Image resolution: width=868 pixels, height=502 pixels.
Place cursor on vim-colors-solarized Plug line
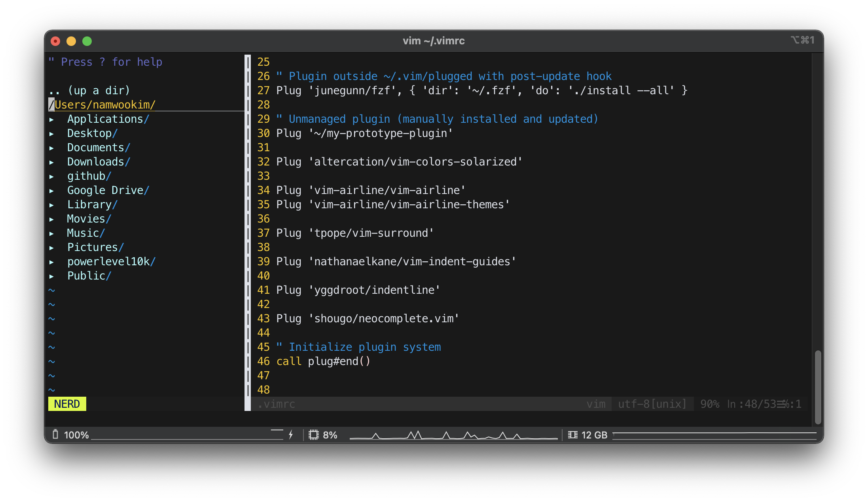pos(399,162)
